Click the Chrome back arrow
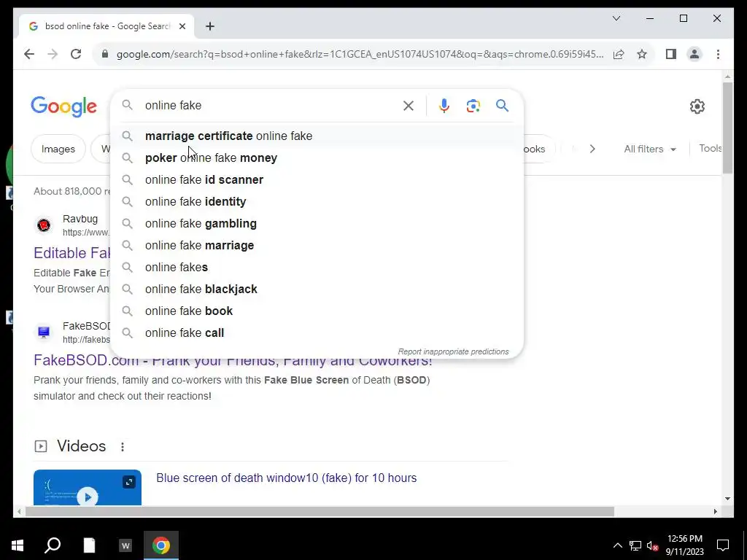Image resolution: width=747 pixels, height=560 pixels. (29, 54)
